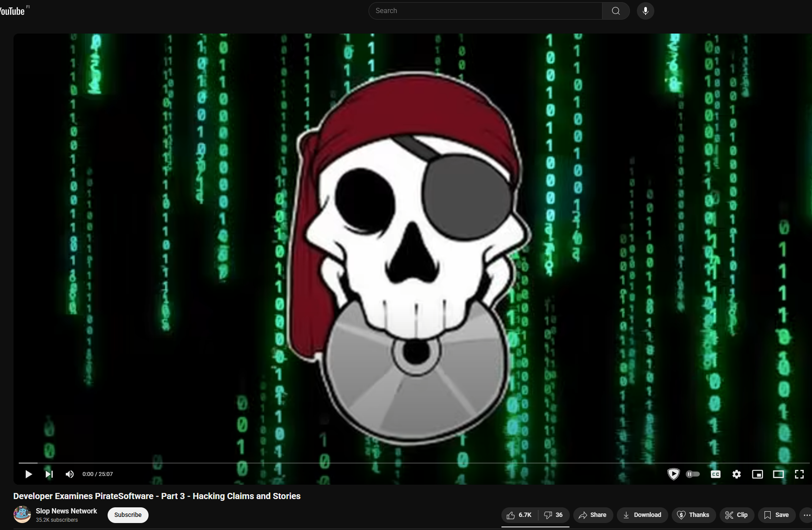Click the video progress bar
Screen dimensions: 812x530
(x=414, y=462)
